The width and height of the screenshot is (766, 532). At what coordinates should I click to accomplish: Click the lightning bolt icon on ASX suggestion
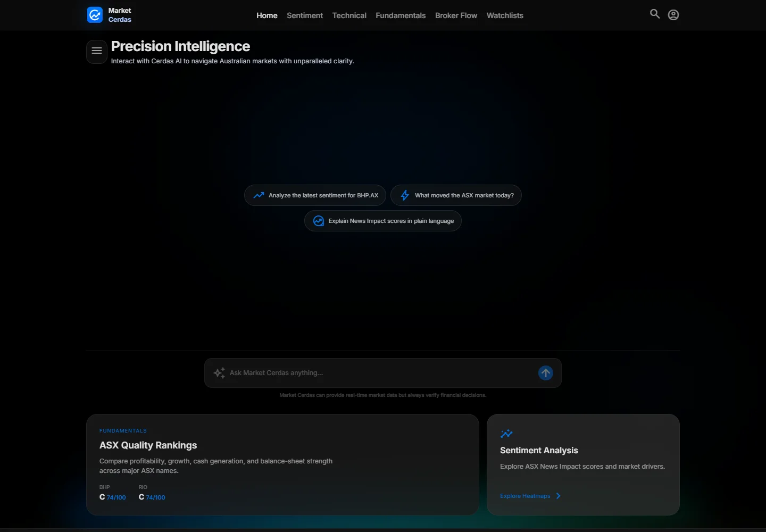coord(405,195)
